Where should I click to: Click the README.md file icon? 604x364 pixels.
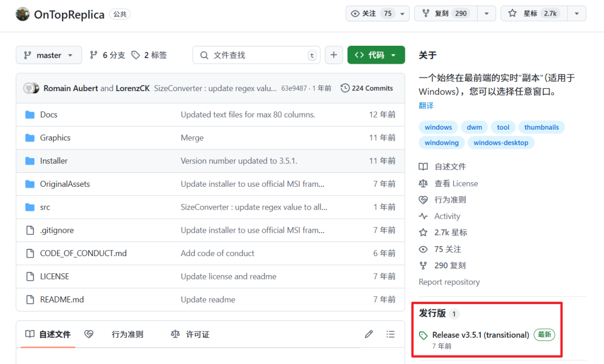[x=30, y=299]
